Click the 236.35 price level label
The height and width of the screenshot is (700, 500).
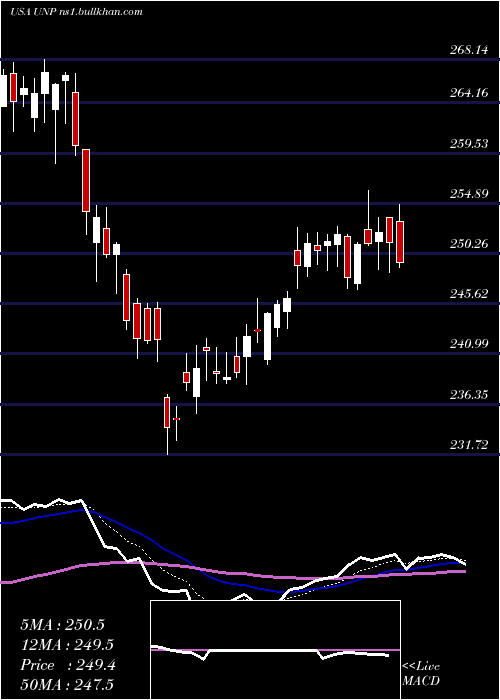coord(469,395)
